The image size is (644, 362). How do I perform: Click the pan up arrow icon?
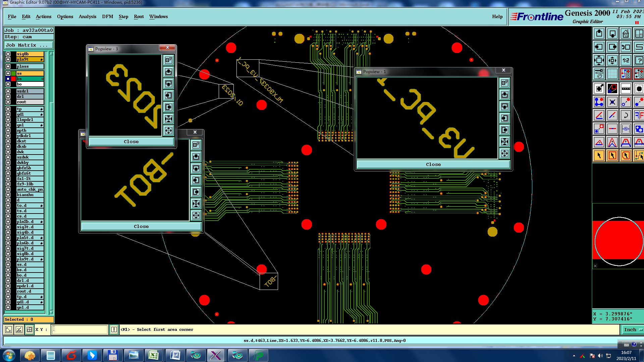point(599,34)
